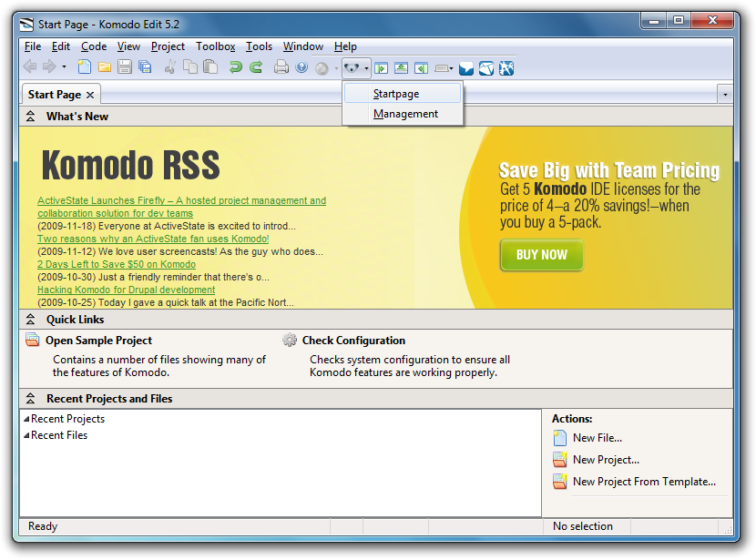756x560 pixels.
Task: Click the green Undo arrow
Action: (x=236, y=67)
